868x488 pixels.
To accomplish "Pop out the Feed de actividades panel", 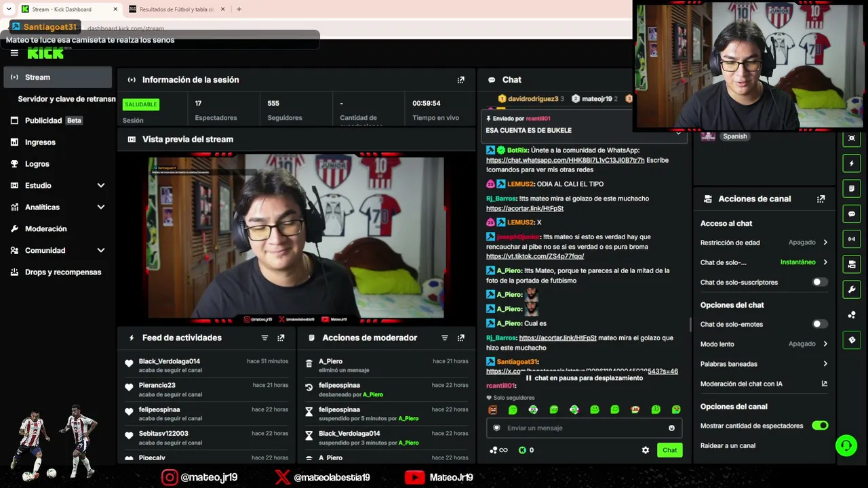I will click(x=281, y=338).
